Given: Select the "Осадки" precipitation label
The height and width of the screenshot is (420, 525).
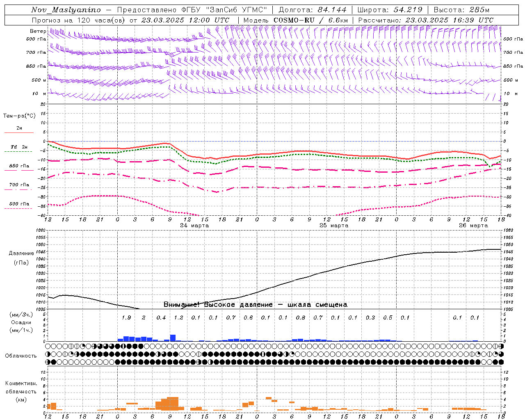Looking at the screenshot, I should [x=21, y=322].
